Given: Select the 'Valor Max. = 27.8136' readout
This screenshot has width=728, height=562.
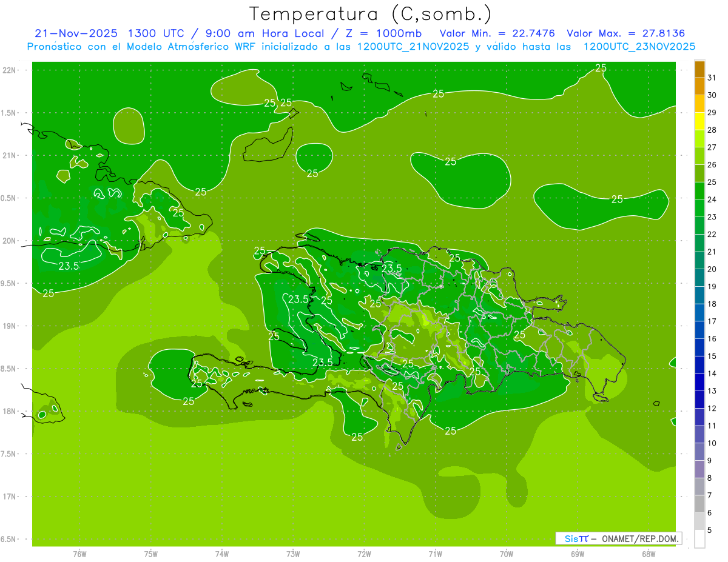Looking at the screenshot, I should (625, 33).
